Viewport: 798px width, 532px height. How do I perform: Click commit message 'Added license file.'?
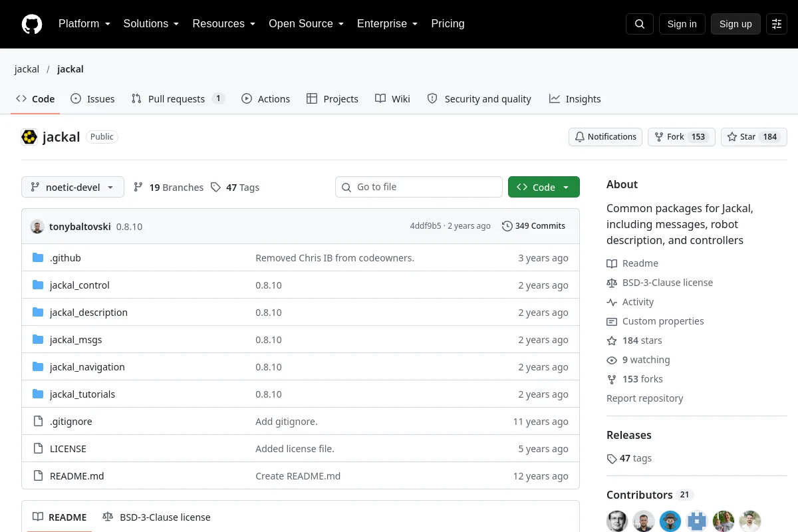pyautogui.click(x=295, y=449)
